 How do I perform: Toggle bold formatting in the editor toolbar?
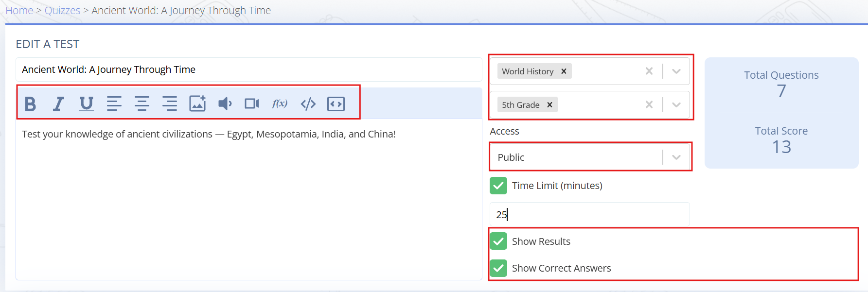click(x=30, y=103)
